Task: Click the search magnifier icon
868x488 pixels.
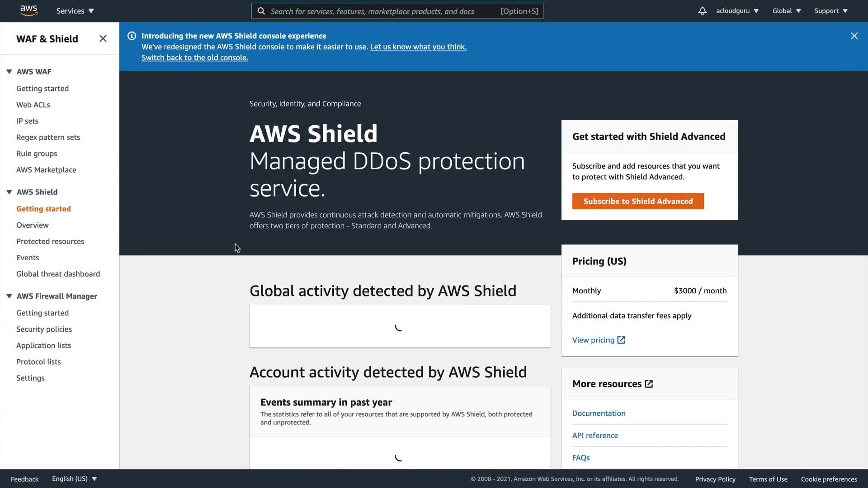Action: pyautogui.click(x=261, y=11)
